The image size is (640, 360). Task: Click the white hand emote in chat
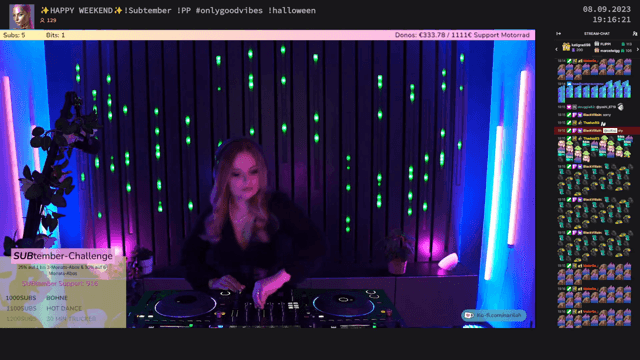point(620,107)
